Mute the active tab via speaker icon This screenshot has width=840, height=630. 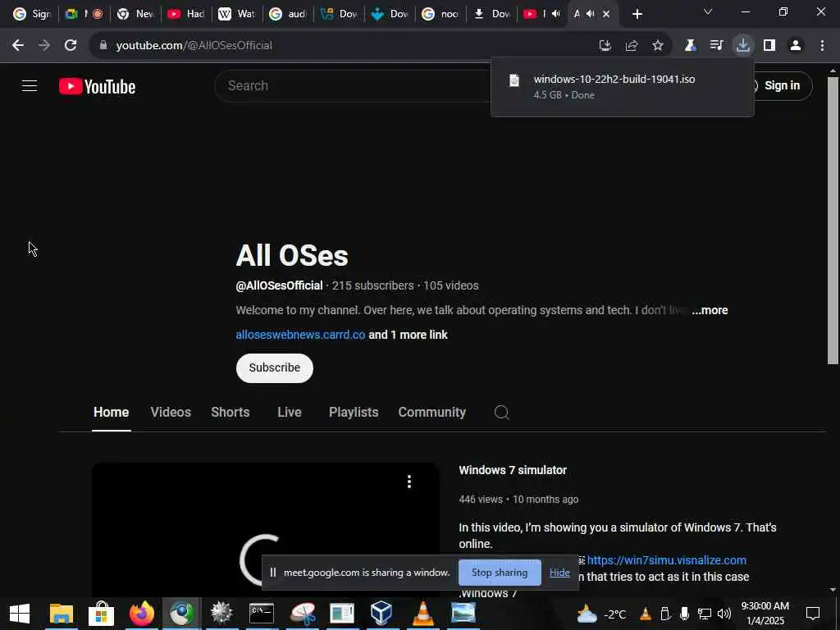point(591,14)
